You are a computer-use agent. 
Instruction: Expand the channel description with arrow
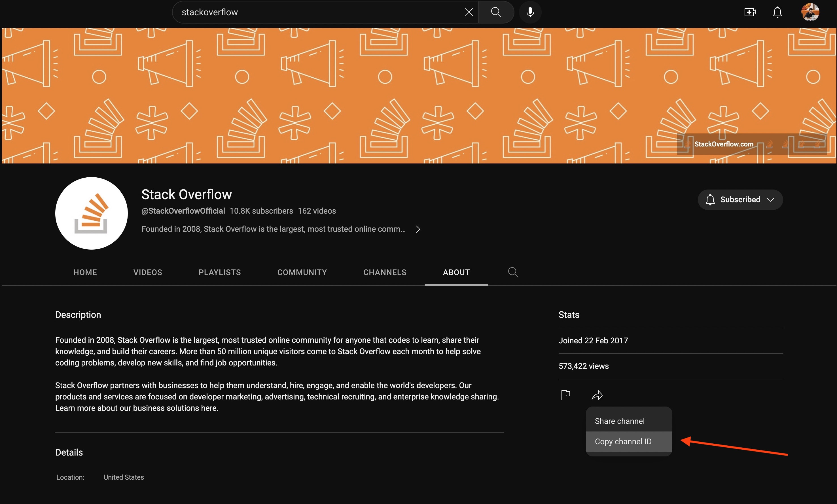[418, 229]
